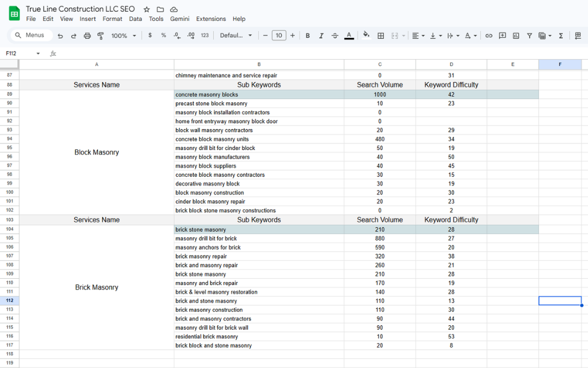Open the font family dropdown
This screenshot has height=368, width=588.
pyautogui.click(x=236, y=36)
